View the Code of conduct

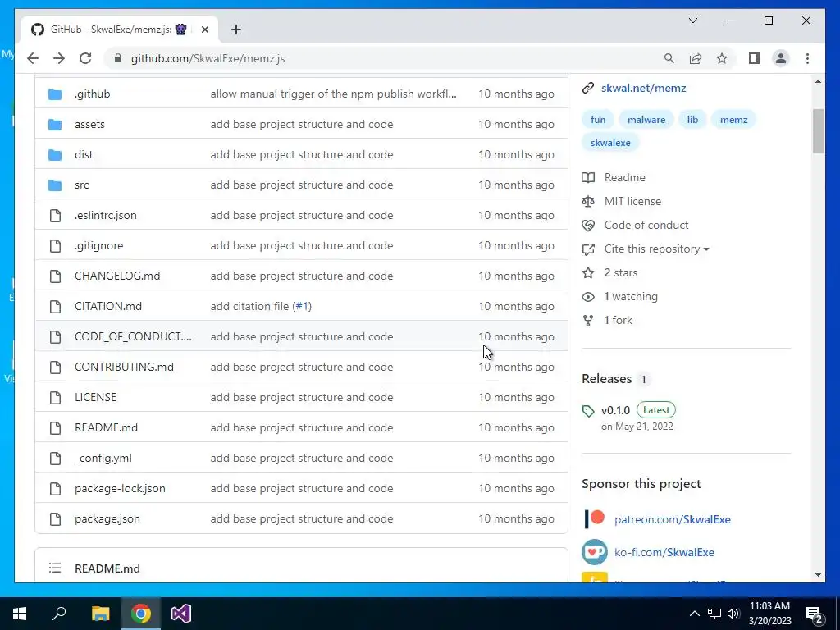[646, 225]
